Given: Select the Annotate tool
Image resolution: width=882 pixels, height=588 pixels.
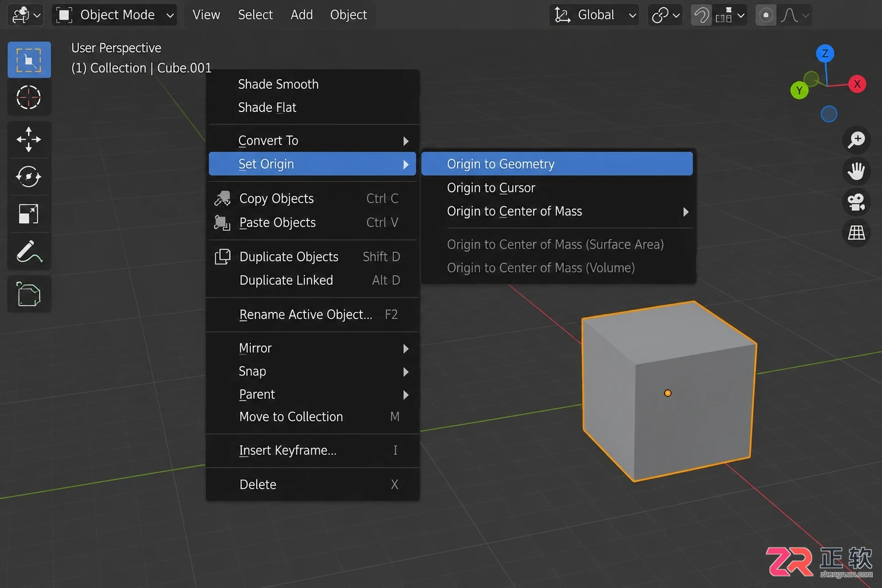Looking at the screenshot, I should point(29,251).
